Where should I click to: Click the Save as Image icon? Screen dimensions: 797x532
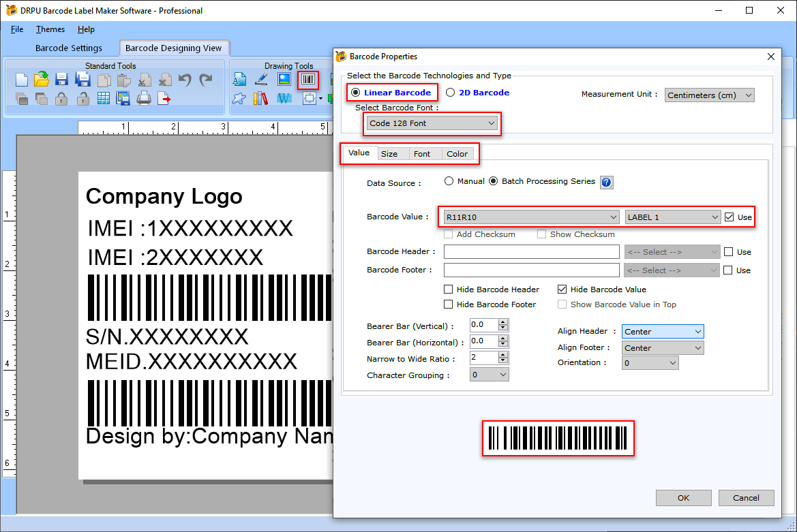tap(123, 99)
